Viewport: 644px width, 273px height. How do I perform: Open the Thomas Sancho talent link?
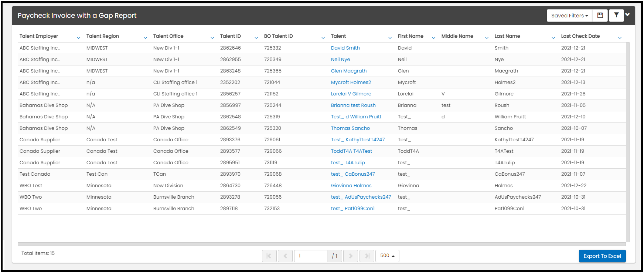[350, 128]
